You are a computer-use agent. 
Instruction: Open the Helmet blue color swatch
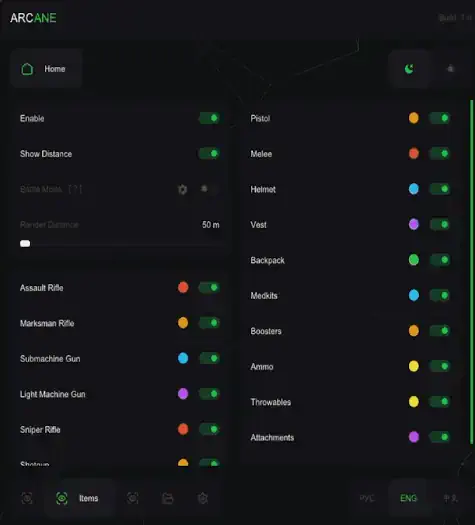414,189
